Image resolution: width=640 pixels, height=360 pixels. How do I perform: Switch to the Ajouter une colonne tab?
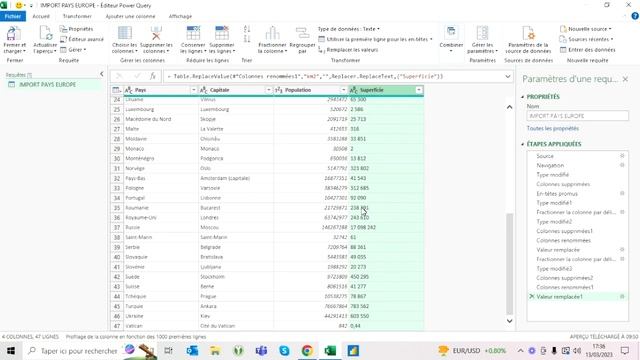pos(130,16)
